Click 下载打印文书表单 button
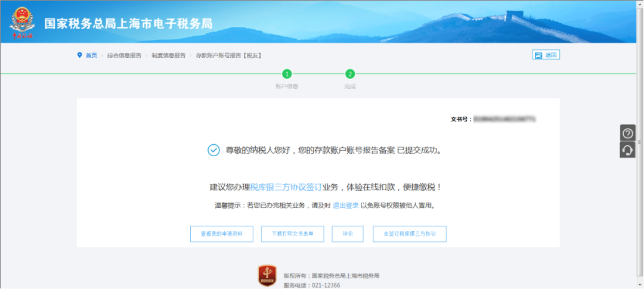Screen dimensions: 644x289 coord(292,234)
